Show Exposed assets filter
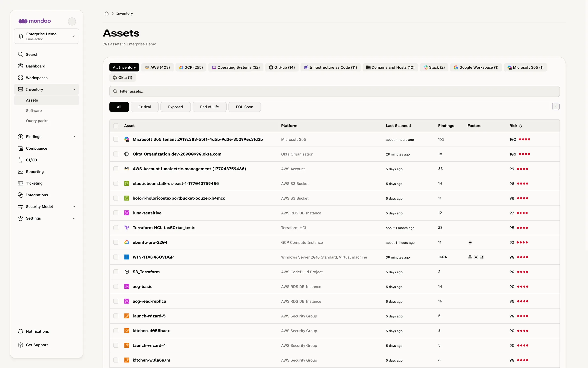588x368 pixels. coord(175,107)
